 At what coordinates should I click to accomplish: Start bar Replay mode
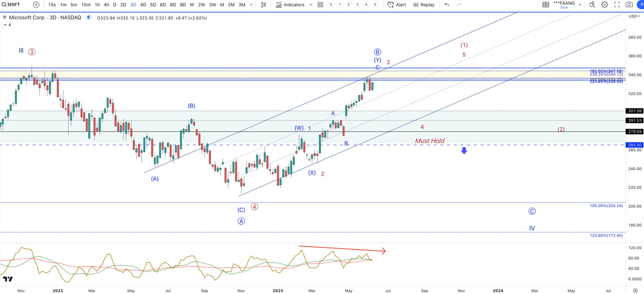pyautogui.click(x=424, y=5)
